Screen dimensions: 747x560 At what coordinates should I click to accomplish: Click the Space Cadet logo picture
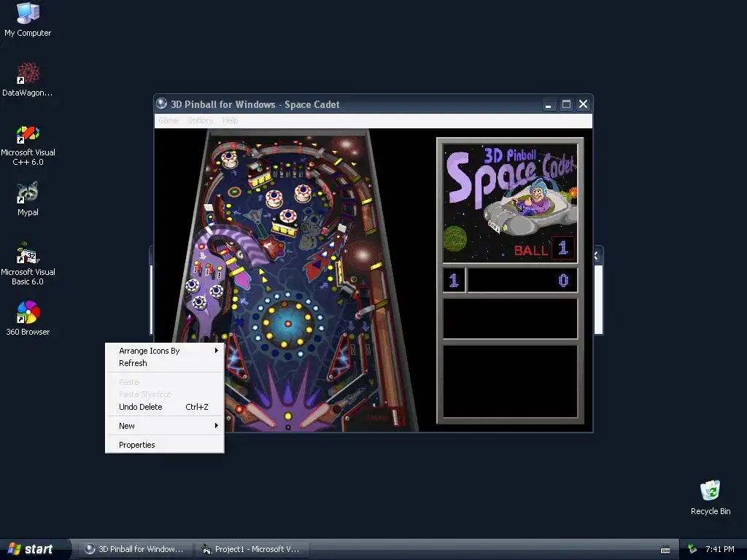coord(510,202)
